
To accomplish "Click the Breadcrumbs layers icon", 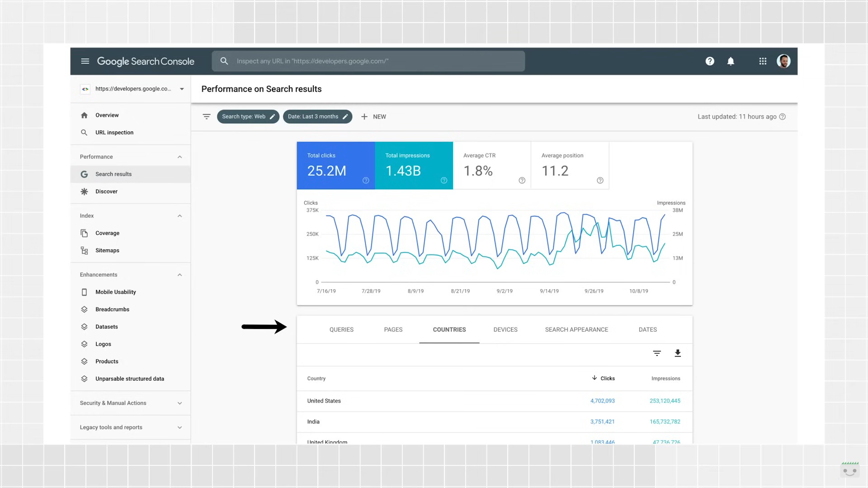I will click(x=84, y=310).
